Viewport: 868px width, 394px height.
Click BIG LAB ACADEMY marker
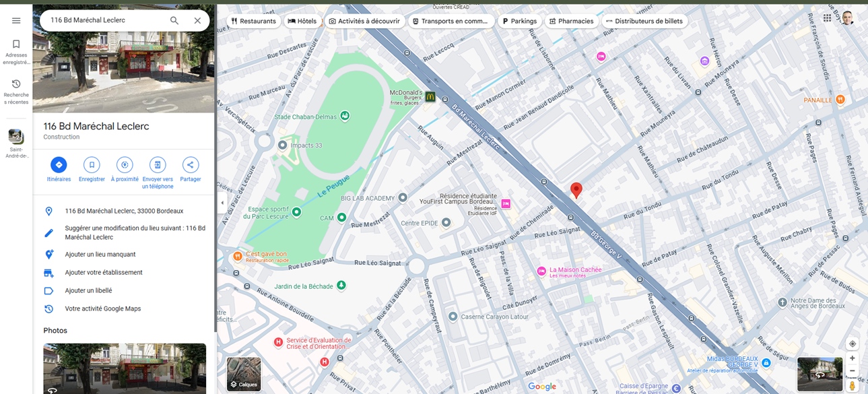click(403, 198)
